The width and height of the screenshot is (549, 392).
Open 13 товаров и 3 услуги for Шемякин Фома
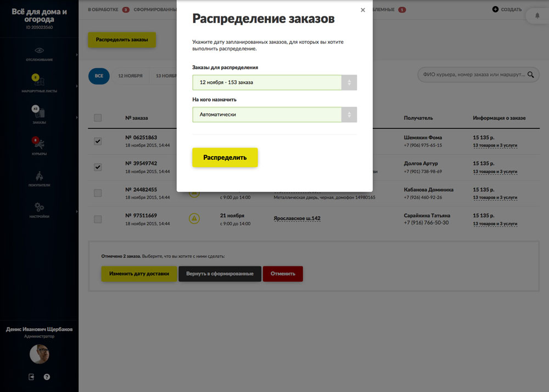point(495,145)
